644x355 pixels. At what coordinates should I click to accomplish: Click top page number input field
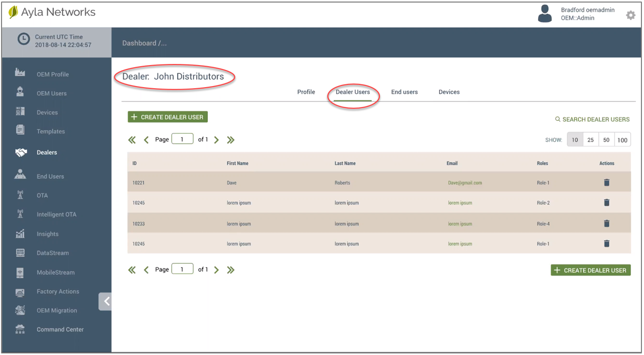coord(182,139)
